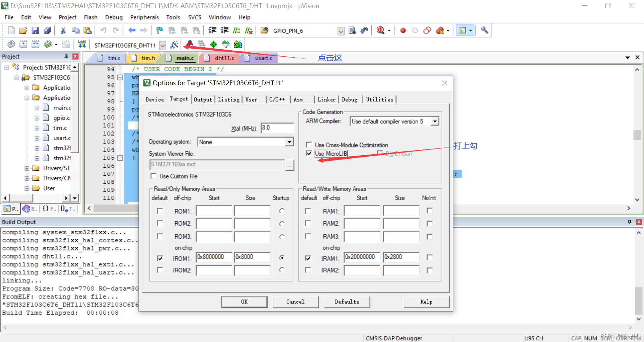Click the Xtal (MHz) input field

[x=277, y=128]
